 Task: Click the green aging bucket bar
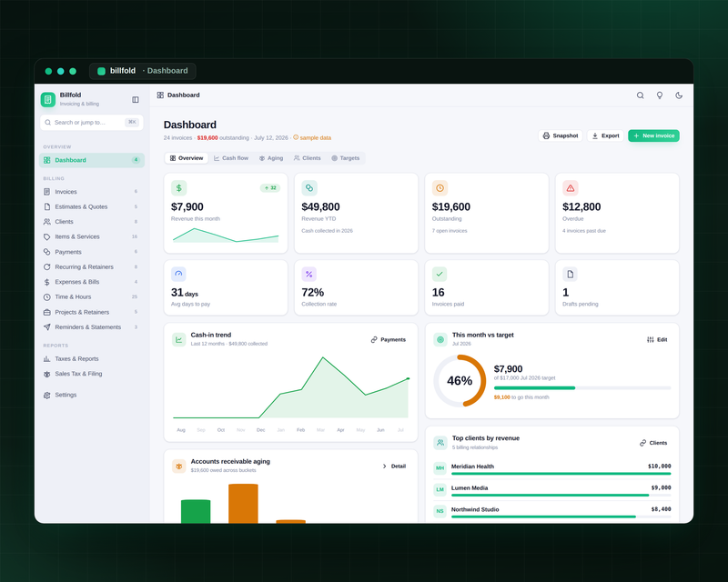tap(196, 511)
